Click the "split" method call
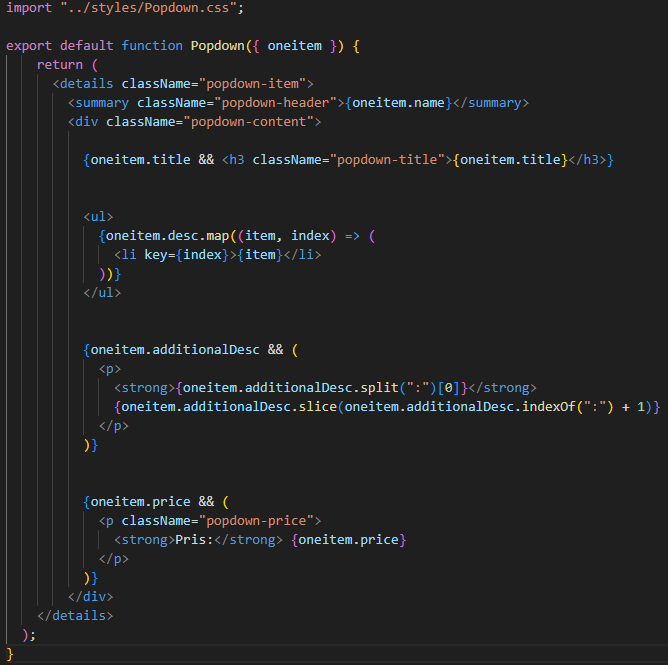668x665 pixels. coord(379,388)
